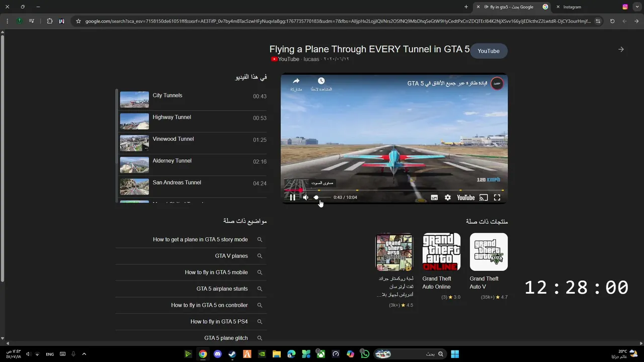Click the 04:24 chapter timestamp
The height and width of the screenshot is (362, 644).
click(x=260, y=184)
